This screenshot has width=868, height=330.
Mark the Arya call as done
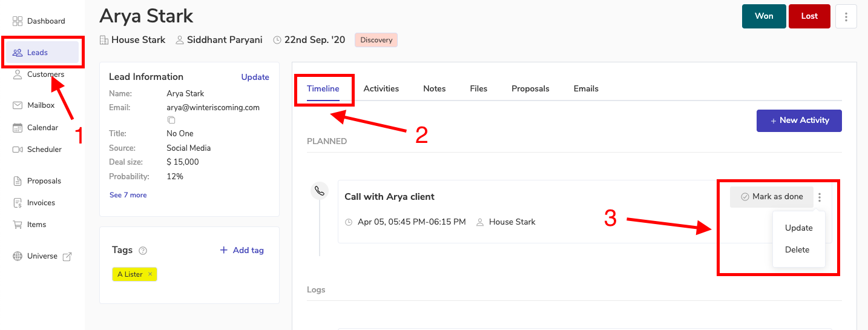click(x=772, y=197)
